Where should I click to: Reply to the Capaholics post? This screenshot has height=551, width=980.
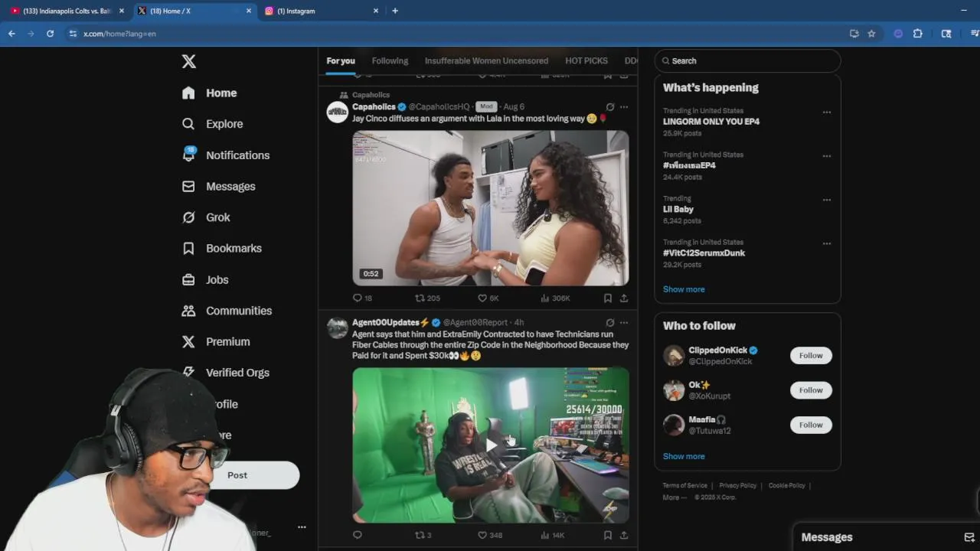pos(362,298)
